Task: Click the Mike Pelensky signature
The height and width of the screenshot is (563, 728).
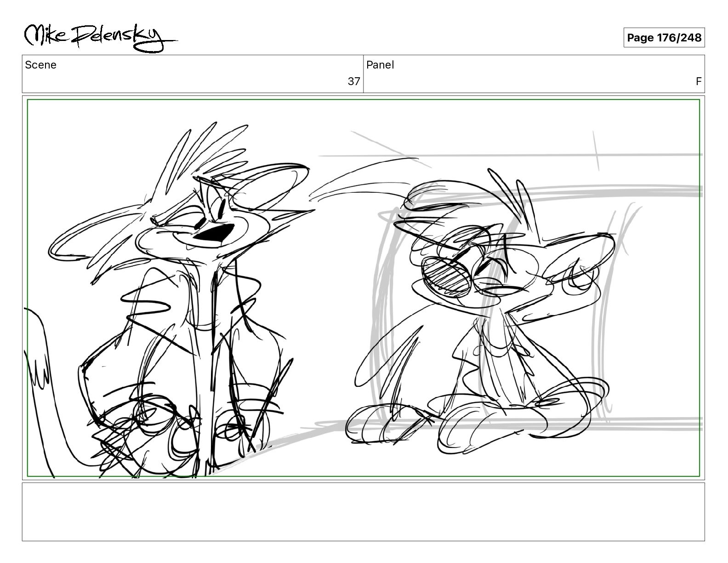Action: pos(100,37)
